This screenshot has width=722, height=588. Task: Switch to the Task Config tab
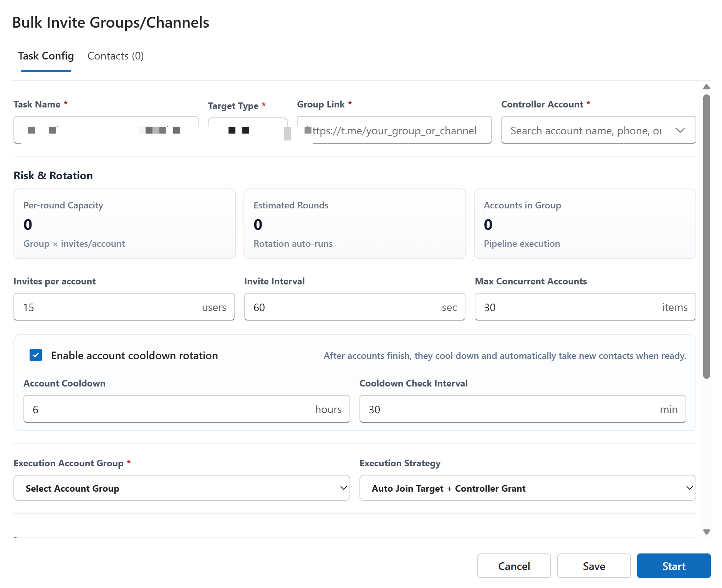pyautogui.click(x=46, y=56)
